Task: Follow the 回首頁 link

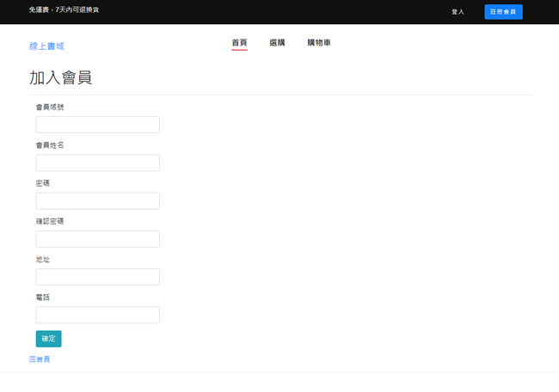Action: coord(40,359)
